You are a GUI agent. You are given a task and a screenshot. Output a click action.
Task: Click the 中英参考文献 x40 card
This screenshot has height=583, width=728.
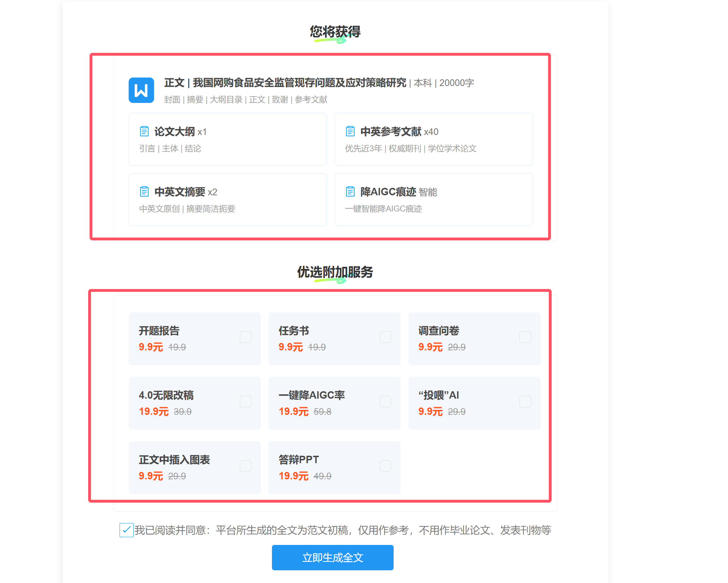pyautogui.click(x=433, y=139)
